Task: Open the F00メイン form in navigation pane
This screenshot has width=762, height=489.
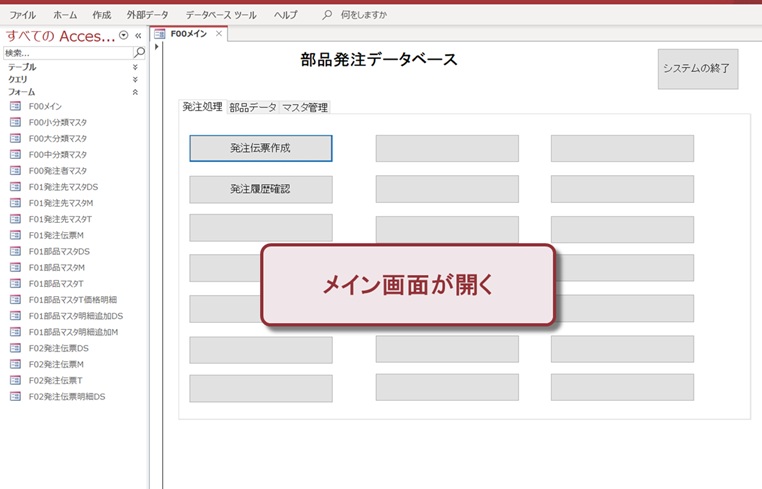Action: (x=45, y=106)
